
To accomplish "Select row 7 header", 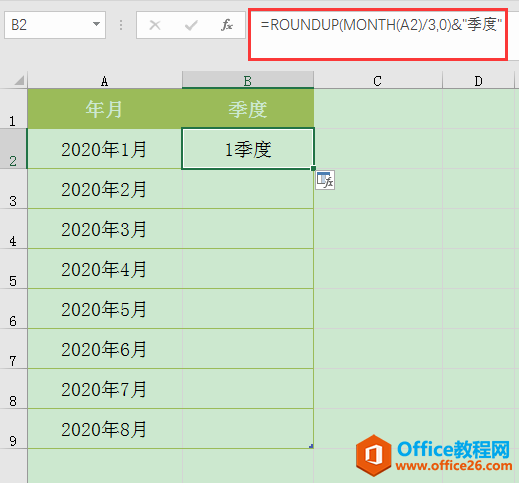I will click(x=13, y=349).
